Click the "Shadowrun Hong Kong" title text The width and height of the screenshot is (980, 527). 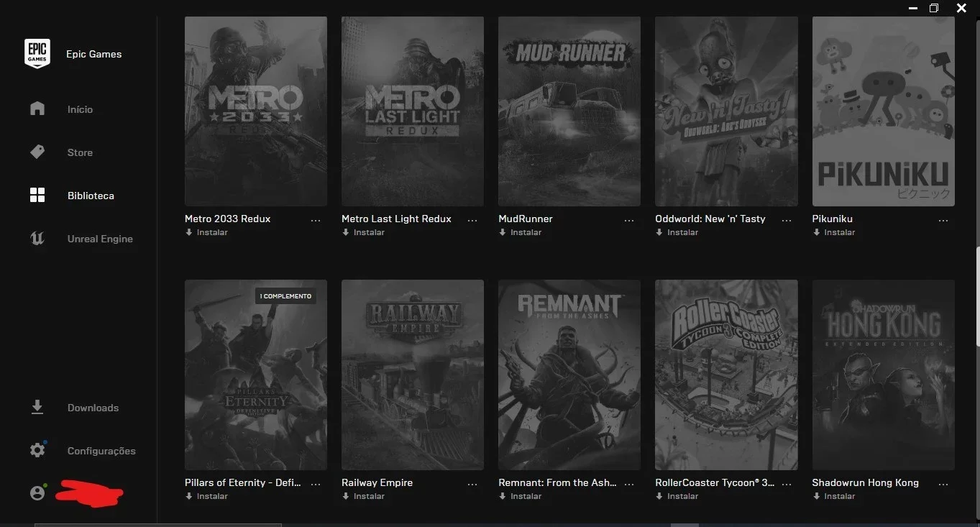(x=866, y=482)
